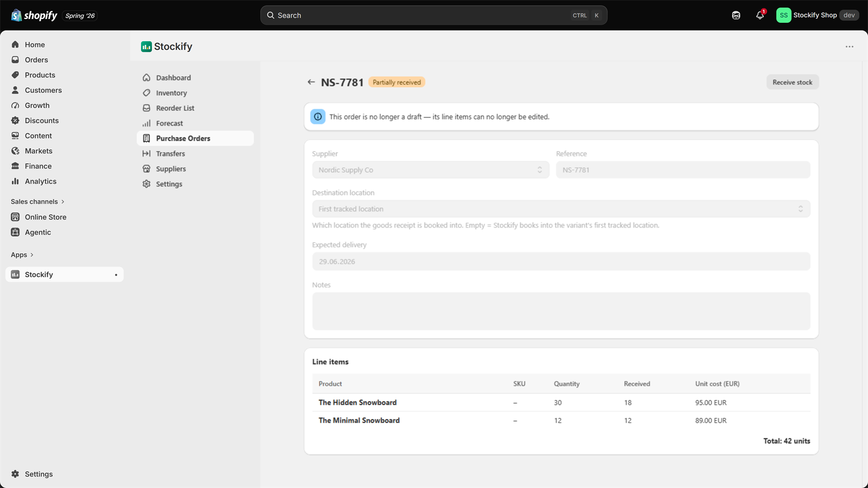Click the Total: 42 units text
Image resolution: width=868 pixels, height=488 pixels.
point(787,441)
